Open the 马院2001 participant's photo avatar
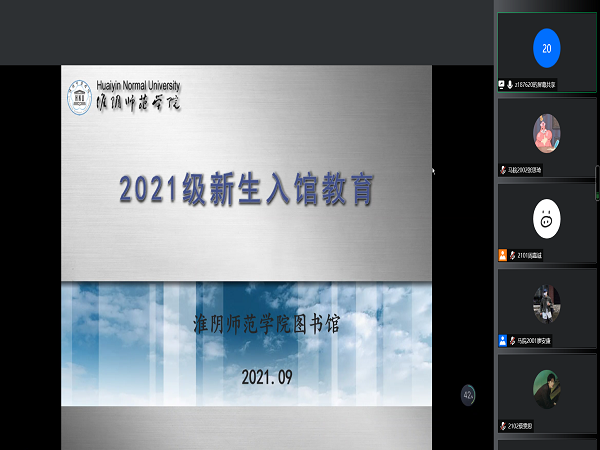The width and height of the screenshot is (600, 450). (x=546, y=303)
